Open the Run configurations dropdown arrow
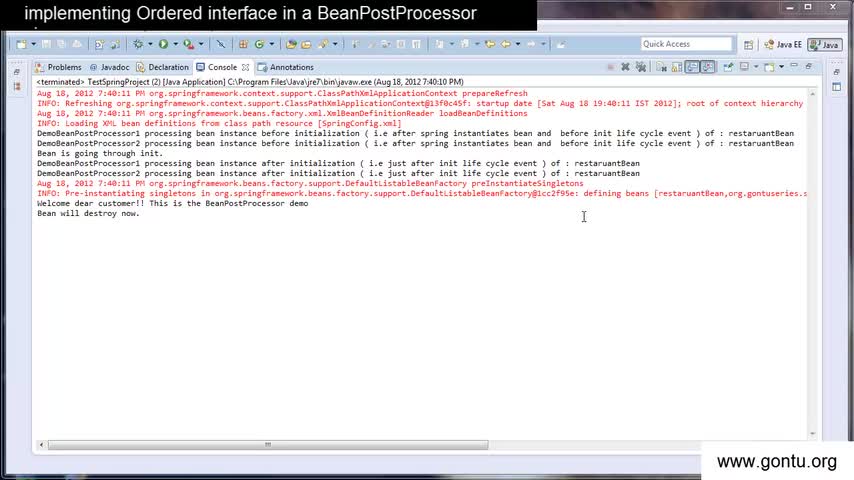854x480 pixels. [x=175, y=44]
